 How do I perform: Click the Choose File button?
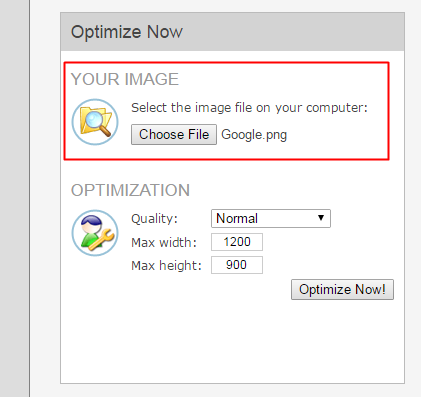pos(174,135)
